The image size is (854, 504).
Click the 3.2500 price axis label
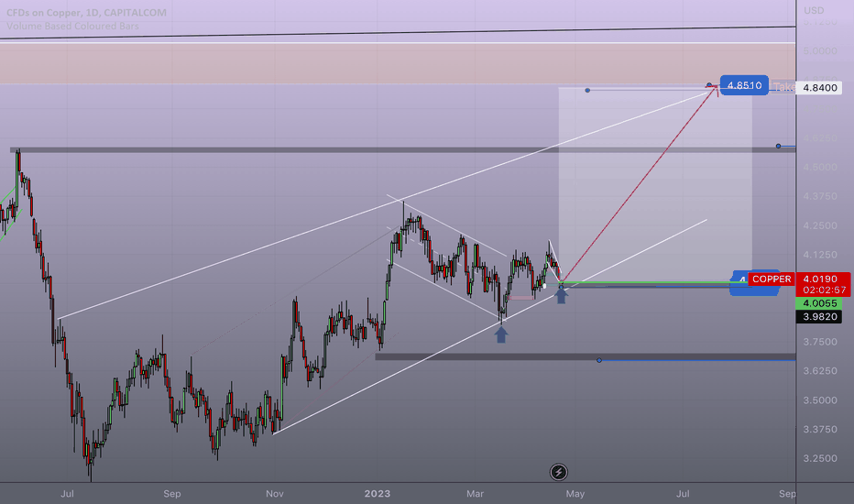tap(820, 458)
